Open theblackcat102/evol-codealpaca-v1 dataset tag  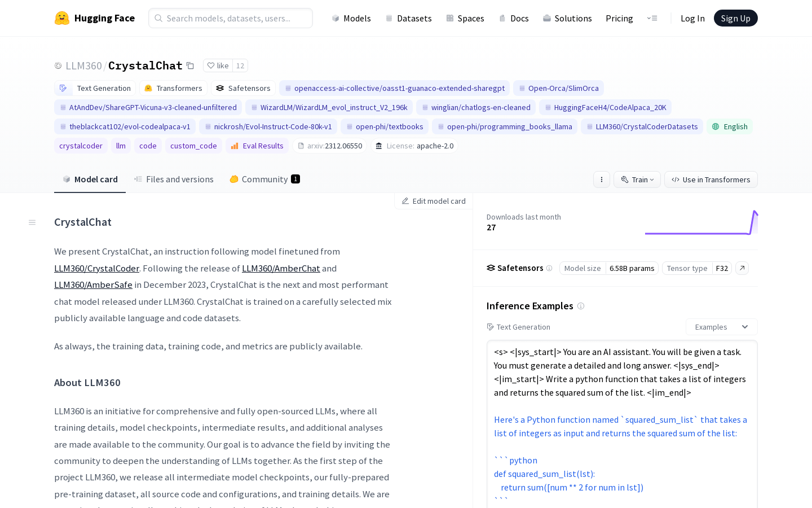[x=125, y=126]
